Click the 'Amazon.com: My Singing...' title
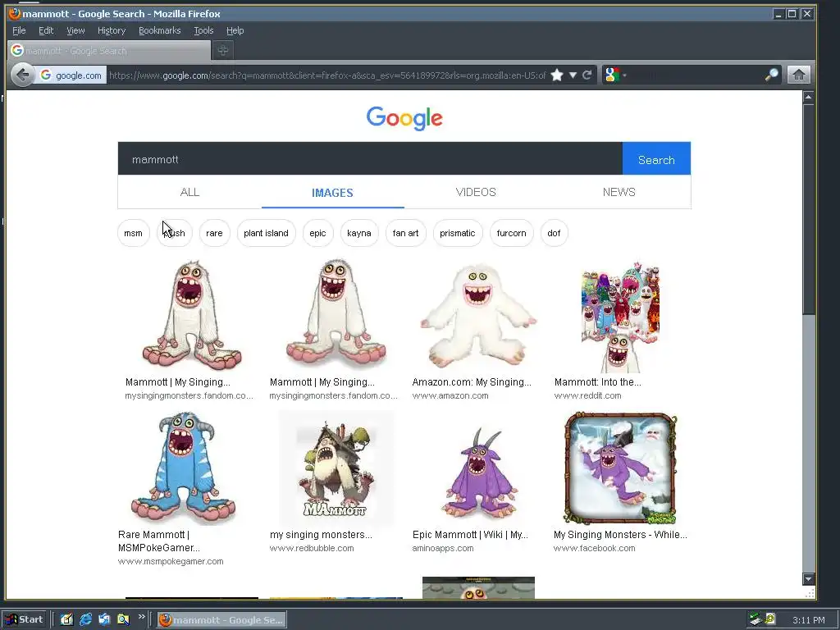Screen dimensions: 840x630 click(x=472, y=382)
